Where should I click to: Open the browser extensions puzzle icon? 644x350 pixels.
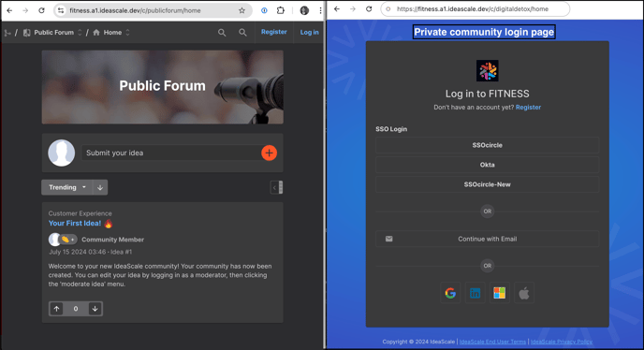coord(281,10)
